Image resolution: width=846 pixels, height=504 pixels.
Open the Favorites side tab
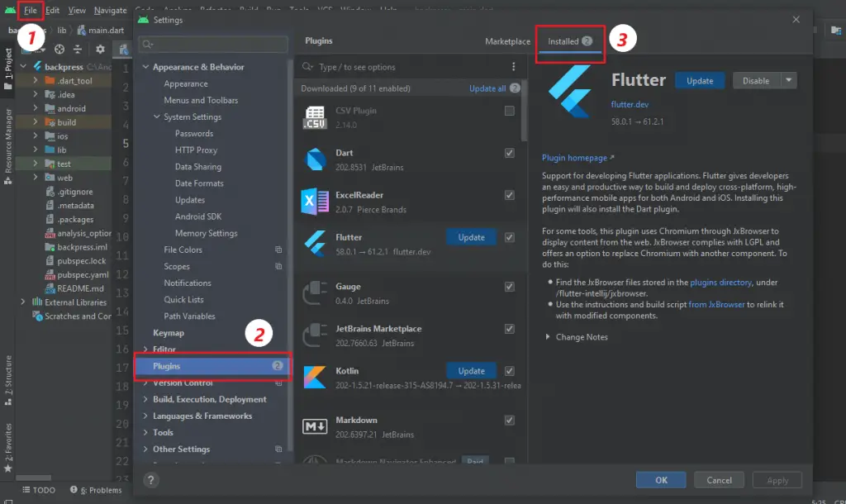[x=8, y=448]
